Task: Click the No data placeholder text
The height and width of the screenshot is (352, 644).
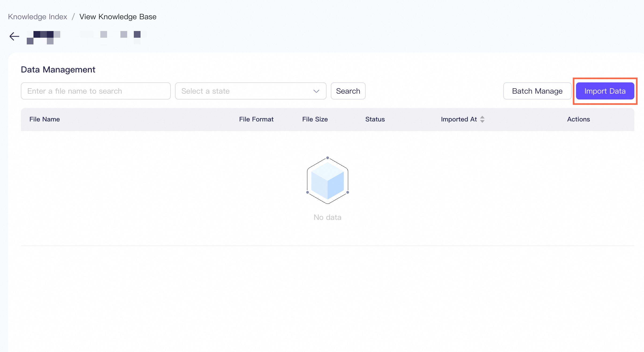Action: pyautogui.click(x=327, y=217)
